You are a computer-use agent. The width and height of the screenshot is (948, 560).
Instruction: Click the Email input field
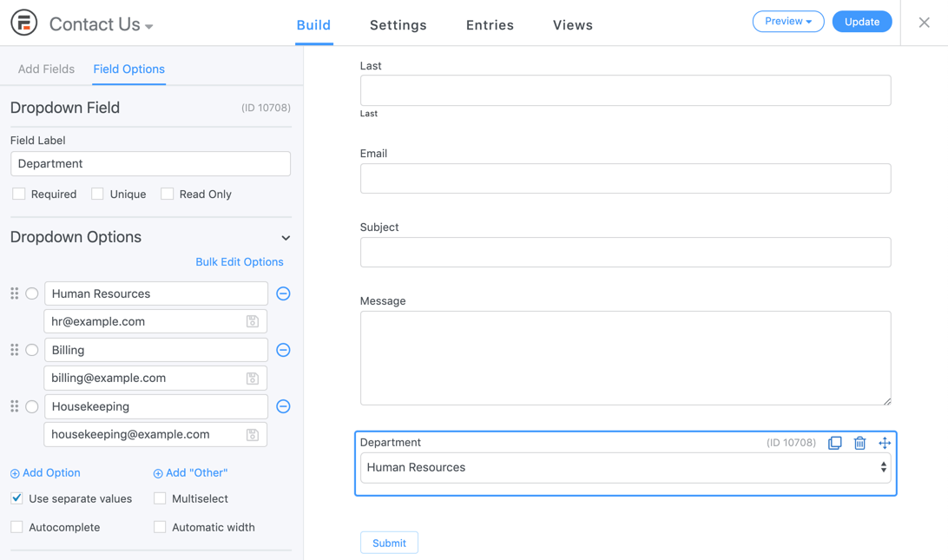pos(626,178)
